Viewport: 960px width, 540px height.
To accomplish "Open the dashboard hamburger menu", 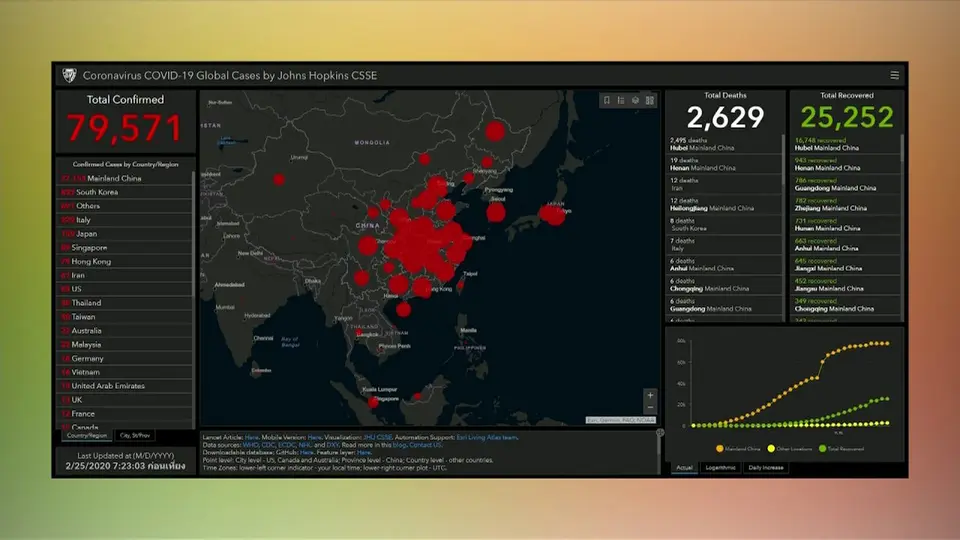I will coord(894,75).
